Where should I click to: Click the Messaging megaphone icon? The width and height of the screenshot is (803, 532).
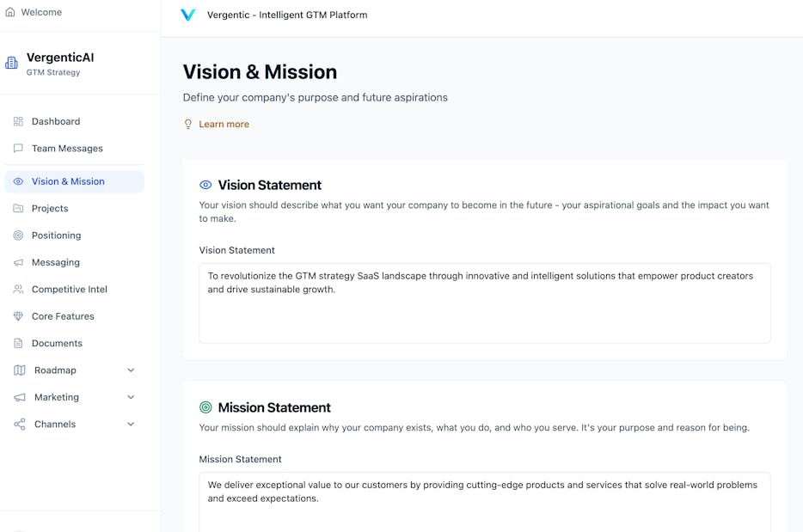tap(18, 262)
